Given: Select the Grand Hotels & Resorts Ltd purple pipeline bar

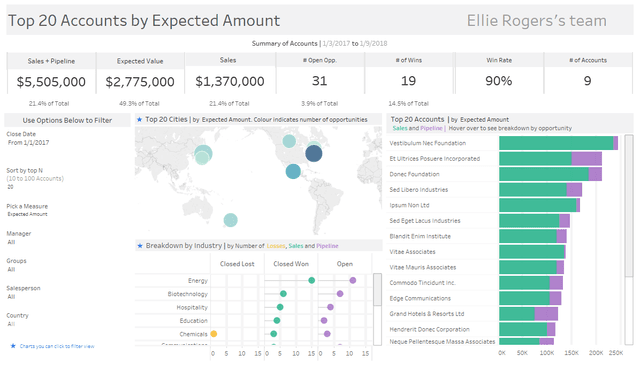Looking at the screenshot, I should click(546, 314).
